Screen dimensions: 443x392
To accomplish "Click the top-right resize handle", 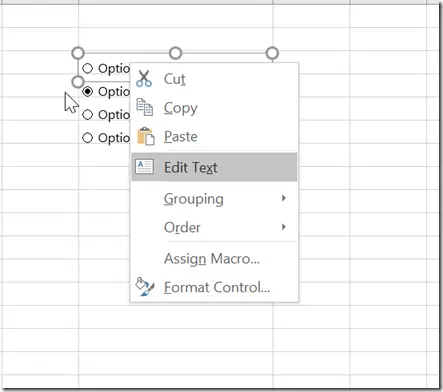I will point(272,53).
